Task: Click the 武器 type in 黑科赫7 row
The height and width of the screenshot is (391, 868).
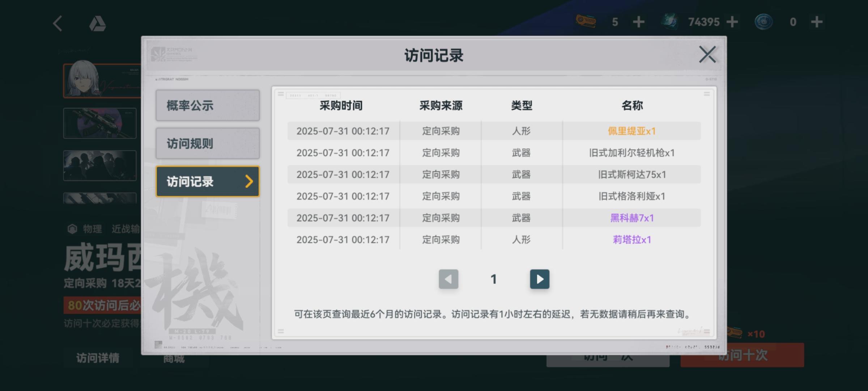Action: [x=521, y=218]
